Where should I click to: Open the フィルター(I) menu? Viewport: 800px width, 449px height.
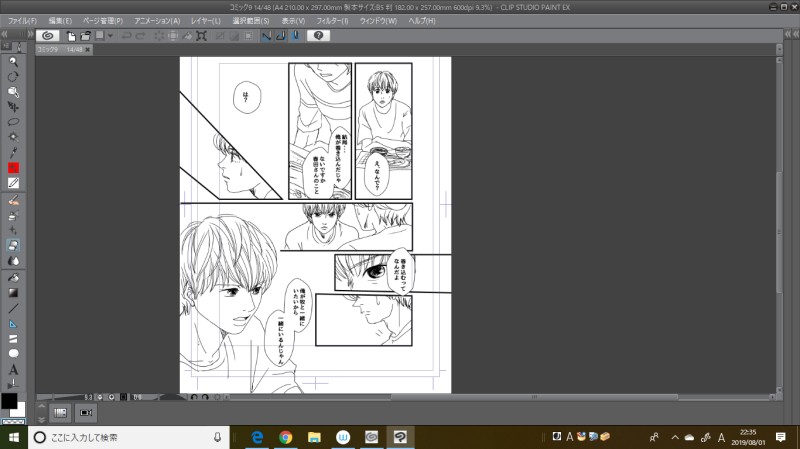pos(332,21)
